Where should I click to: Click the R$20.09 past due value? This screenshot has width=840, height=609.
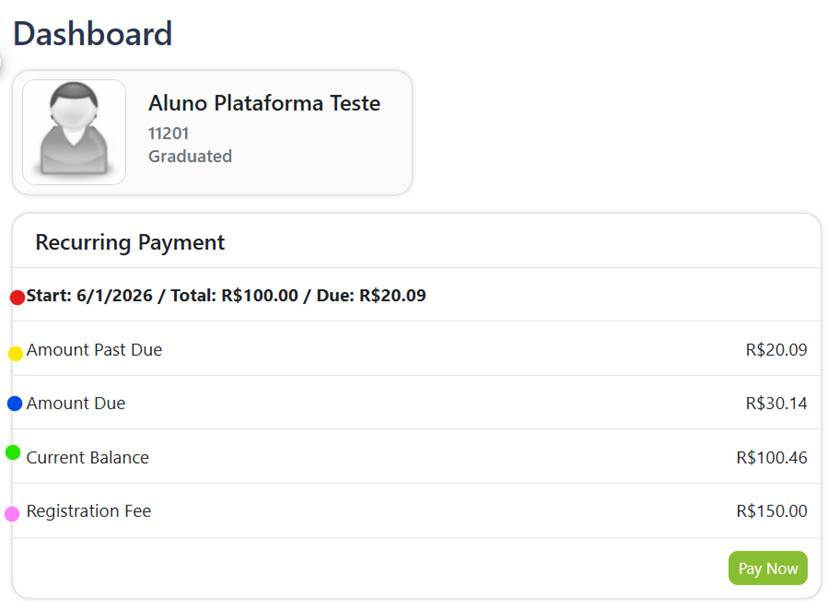coord(776,350)
